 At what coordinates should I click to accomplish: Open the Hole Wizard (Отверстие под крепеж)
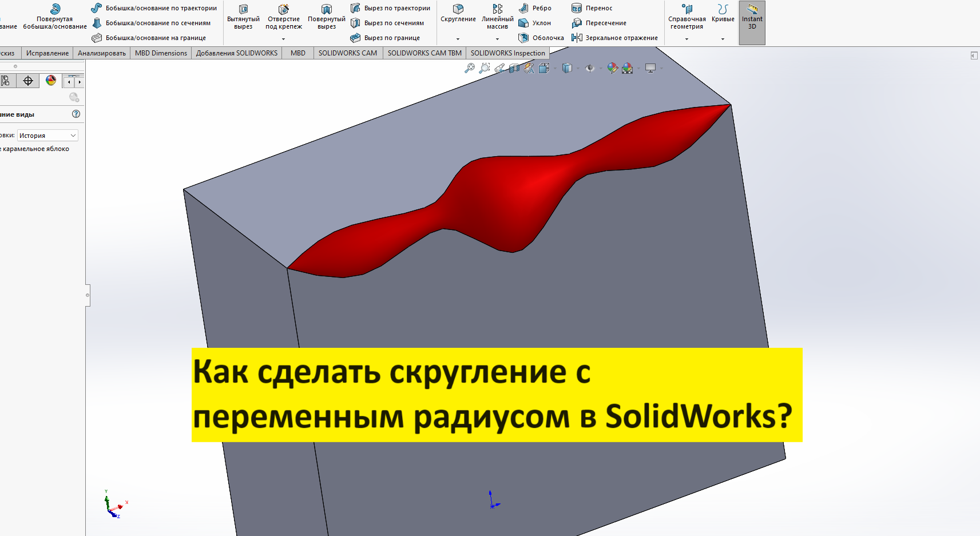(284, 16)
